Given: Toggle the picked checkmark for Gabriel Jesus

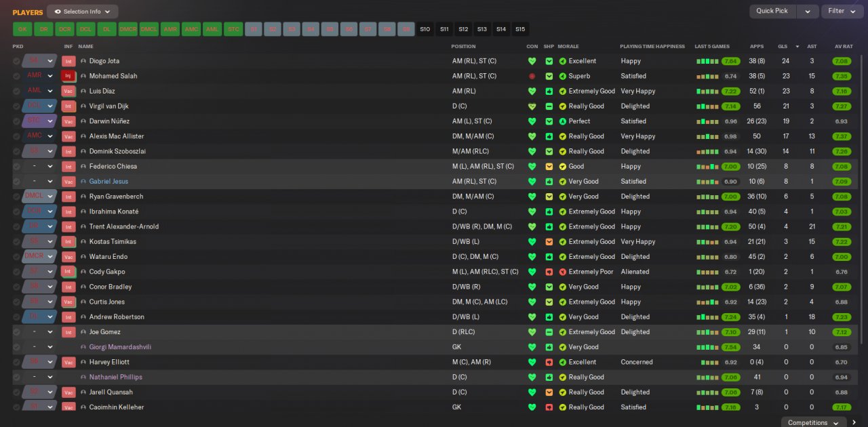Looking at the screenshot, I should point(16,182).
